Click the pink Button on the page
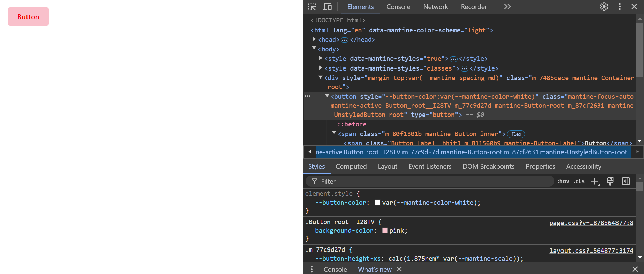The image size is (644, 274). click(28, 16)
